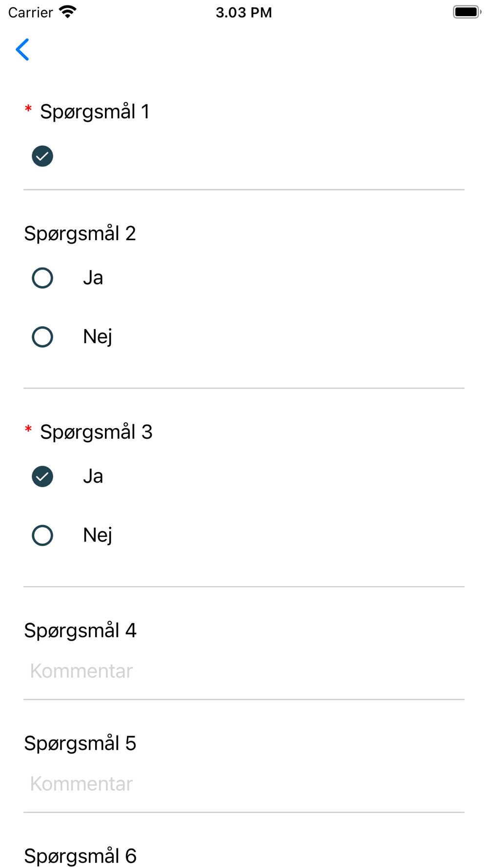Focus Kommentar field under Spørgsmål 5
488x868 pixels.
(244, 784)
